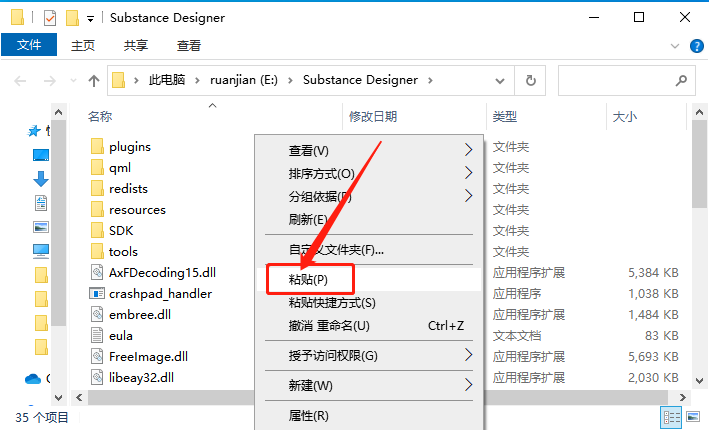Select the AxFDecoding15.dll file
The height and width of the screenshot is (430, 709).
point(153,273)
